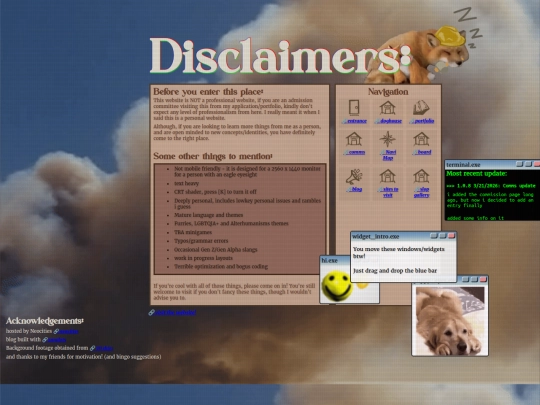The height and width of the screenshot is (405, 540).
Task: Open the gallery link in Navigation
Action: pyautogui.click(x=422, y=192)
